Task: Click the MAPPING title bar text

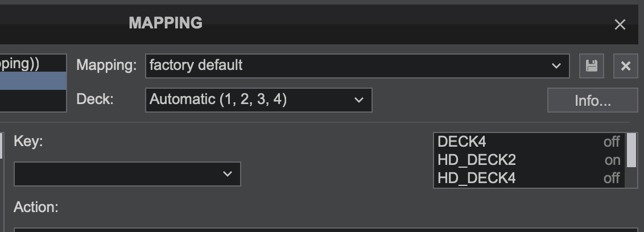Action: (x=166, y=23)
